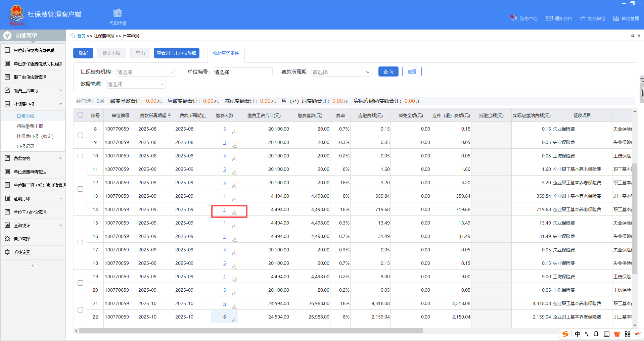Open the 消息中心 speaker icon
Image resolution: width=644 pixels, height=341 pixels.
[x=514, y=18]
